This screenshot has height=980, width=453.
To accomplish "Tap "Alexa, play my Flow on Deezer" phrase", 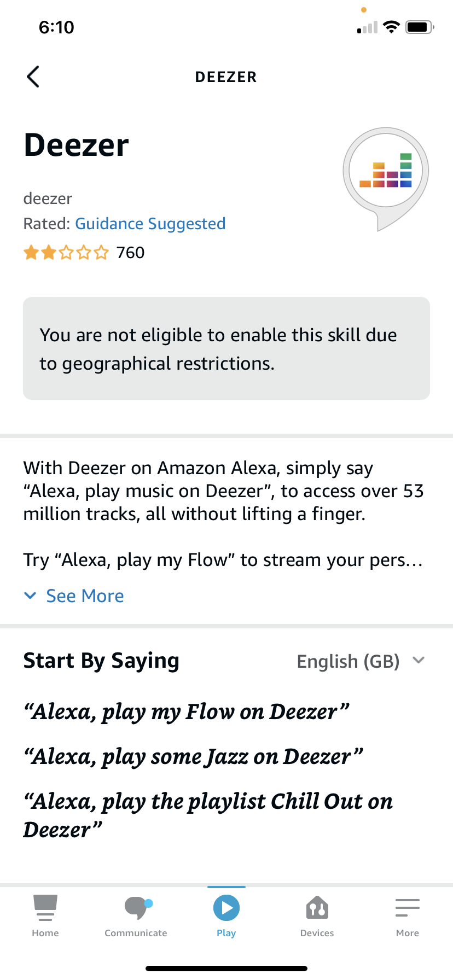I will click(187, 712).
